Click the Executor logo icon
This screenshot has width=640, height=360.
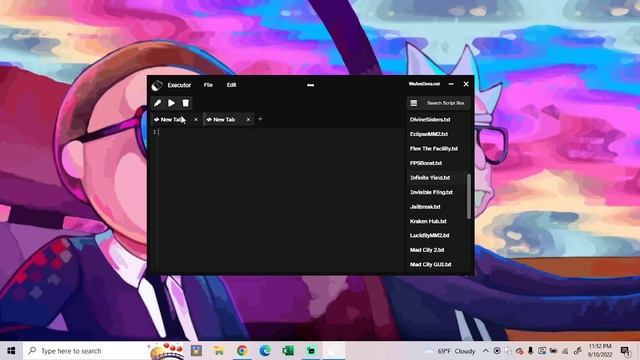pos(157,85)
